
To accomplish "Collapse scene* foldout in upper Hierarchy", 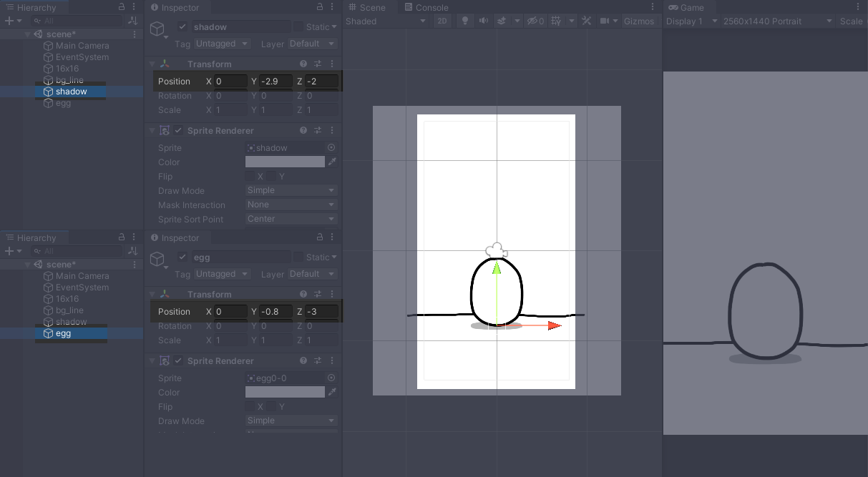I will click(28, 34).
